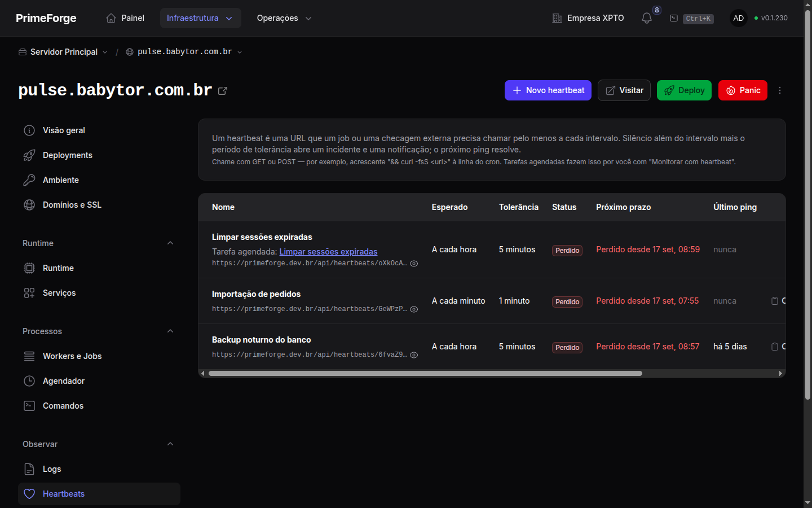812x508 pixels.
Task: Reveal URL for Limpar sessões expiradas heartbeat
Action: [x=414, y=264]
